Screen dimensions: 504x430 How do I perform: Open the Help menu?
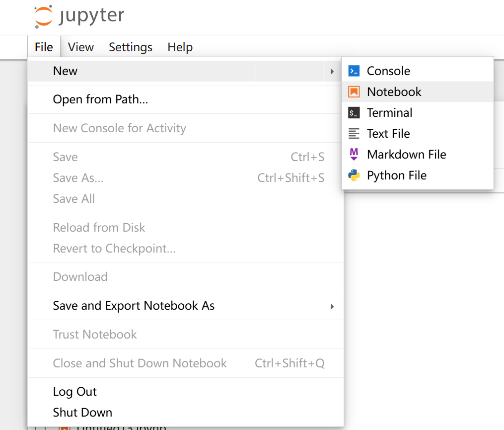pos(180,47)
